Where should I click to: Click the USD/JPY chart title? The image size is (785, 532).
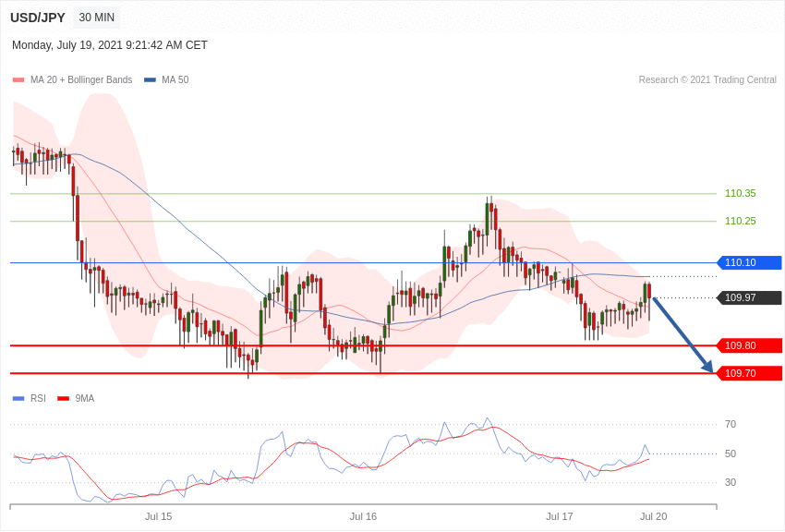(38, 18)
